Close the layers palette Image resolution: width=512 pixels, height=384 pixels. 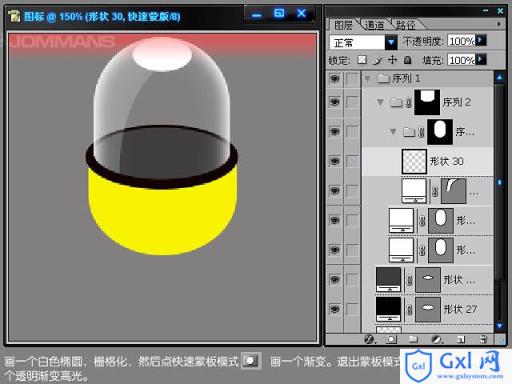[x=500, y=11]
